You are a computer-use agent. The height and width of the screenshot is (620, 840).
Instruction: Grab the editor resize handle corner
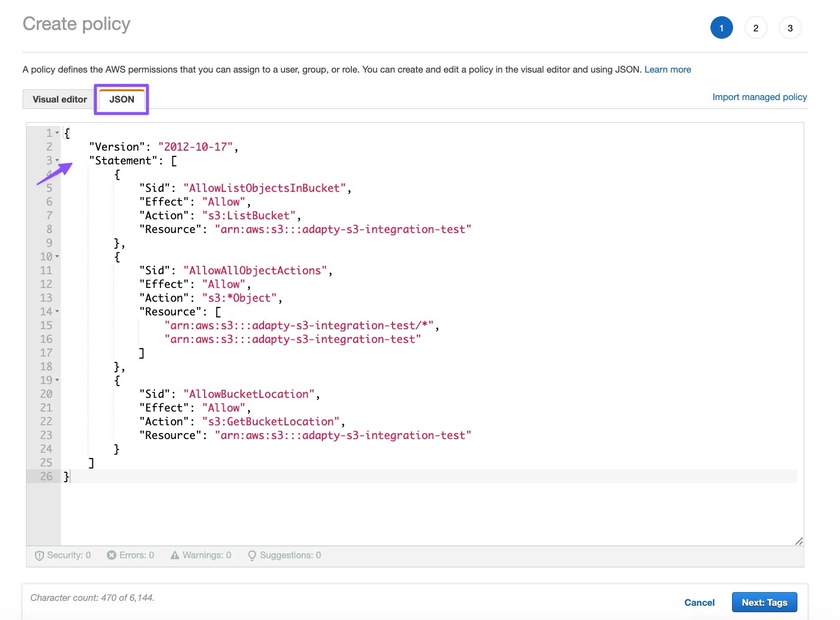coord(799,541)
